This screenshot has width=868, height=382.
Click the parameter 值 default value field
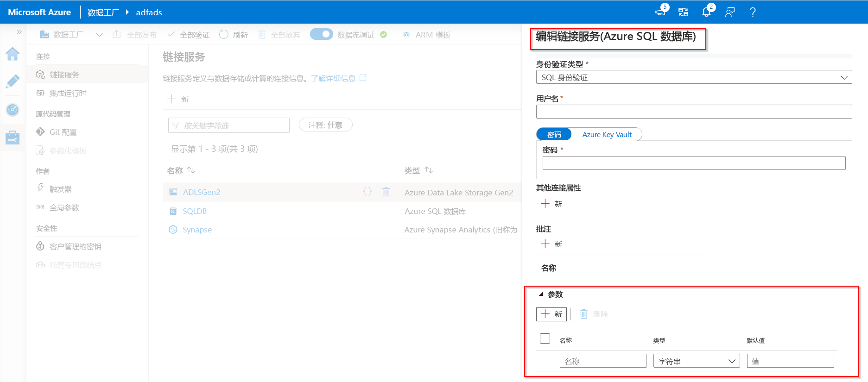[791, 361]
